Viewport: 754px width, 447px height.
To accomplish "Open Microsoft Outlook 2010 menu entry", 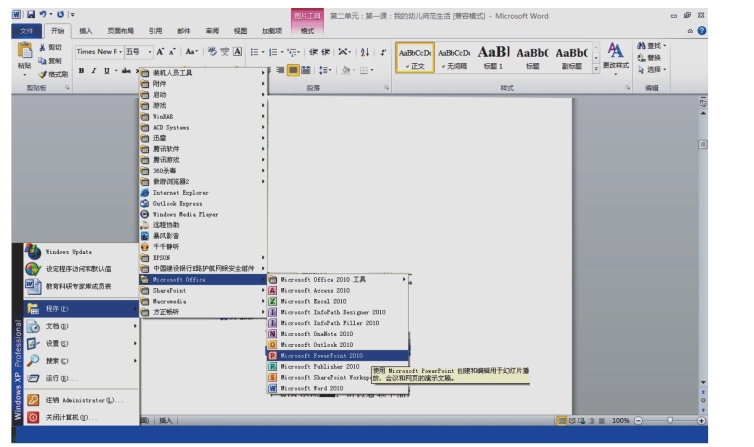I will click(338, 345).
